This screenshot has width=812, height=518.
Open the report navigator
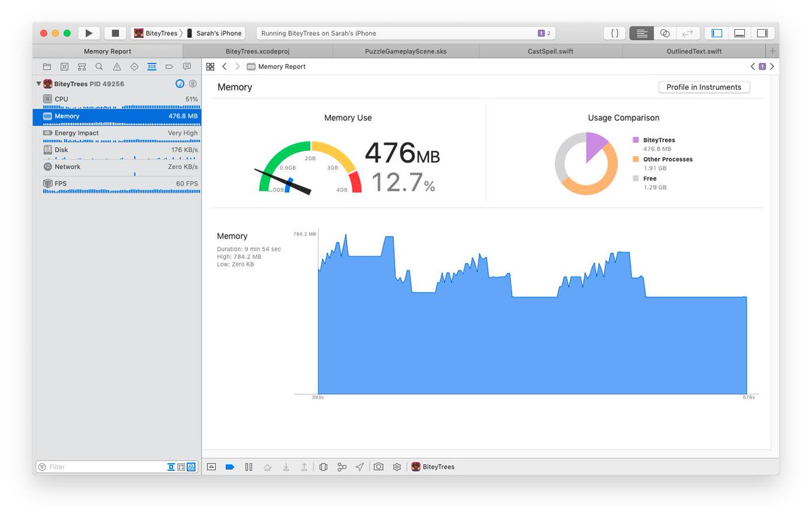tap(187, 67)
